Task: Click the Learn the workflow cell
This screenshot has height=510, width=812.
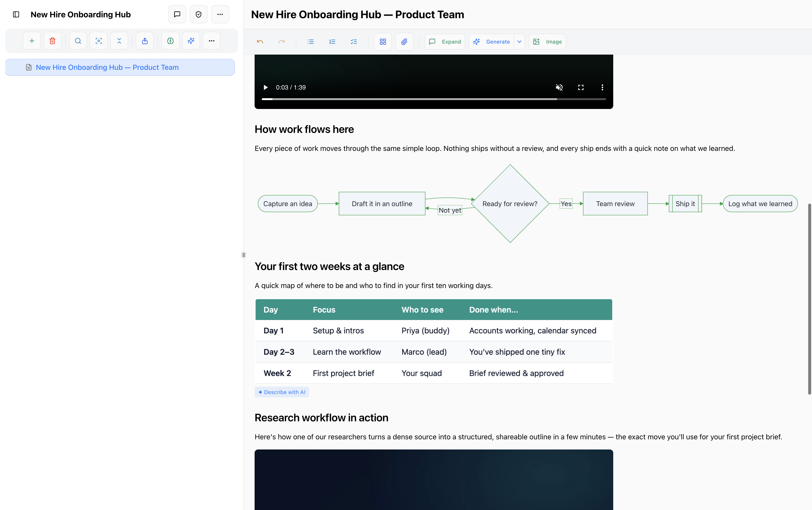Action: click(347, 352)
